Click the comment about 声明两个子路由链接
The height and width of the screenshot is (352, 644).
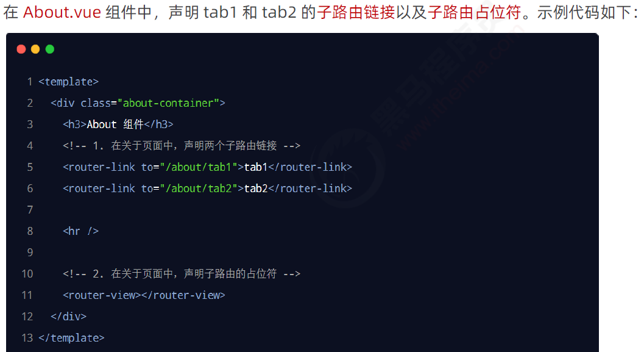click(x=182, y=146)
